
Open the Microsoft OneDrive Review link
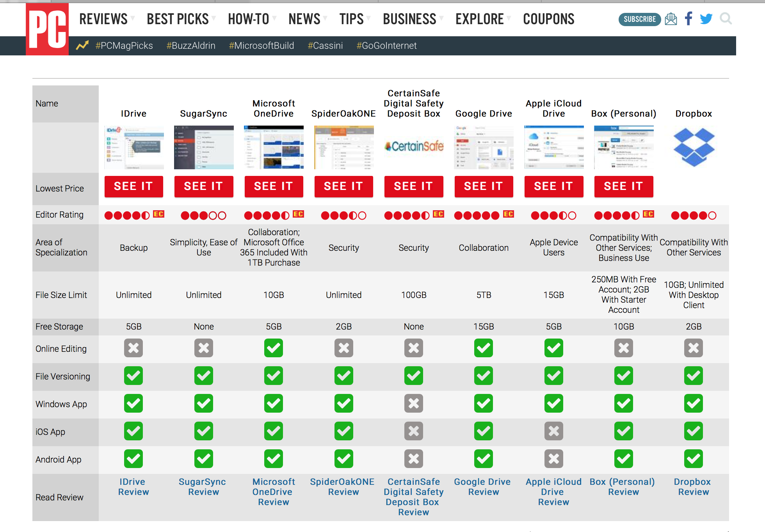274,492
